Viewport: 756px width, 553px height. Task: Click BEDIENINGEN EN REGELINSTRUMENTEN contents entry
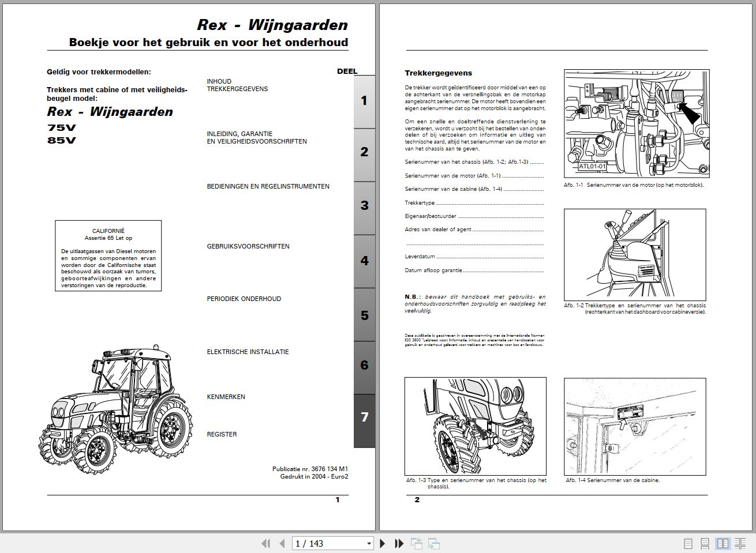[268, 186]
